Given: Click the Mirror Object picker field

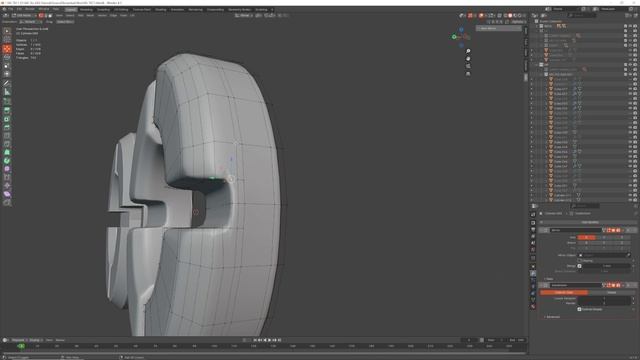Looking at the screenshot, I should (x=604, y=255).
